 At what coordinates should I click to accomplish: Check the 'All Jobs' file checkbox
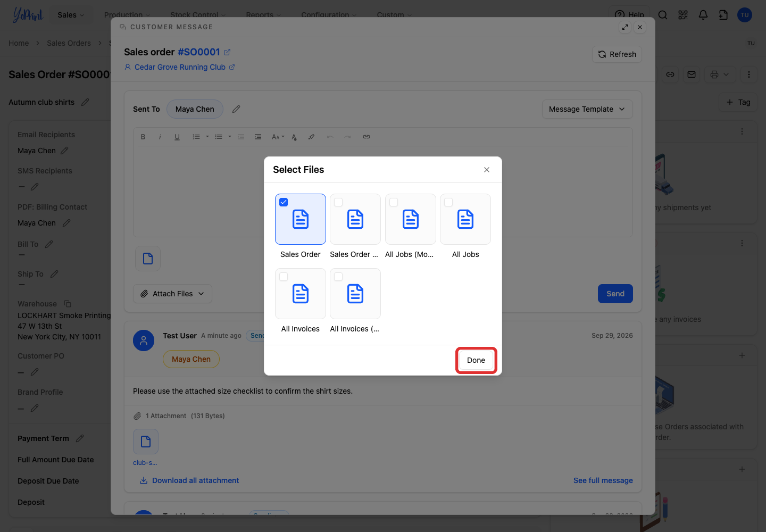coord(448,202)
